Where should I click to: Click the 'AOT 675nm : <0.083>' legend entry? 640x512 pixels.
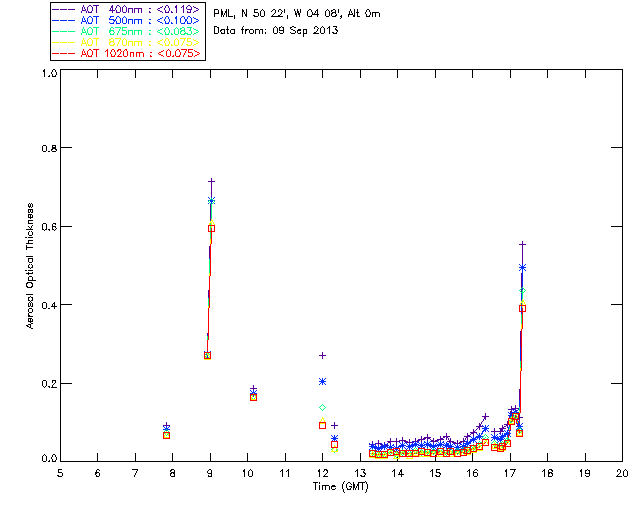127,31
